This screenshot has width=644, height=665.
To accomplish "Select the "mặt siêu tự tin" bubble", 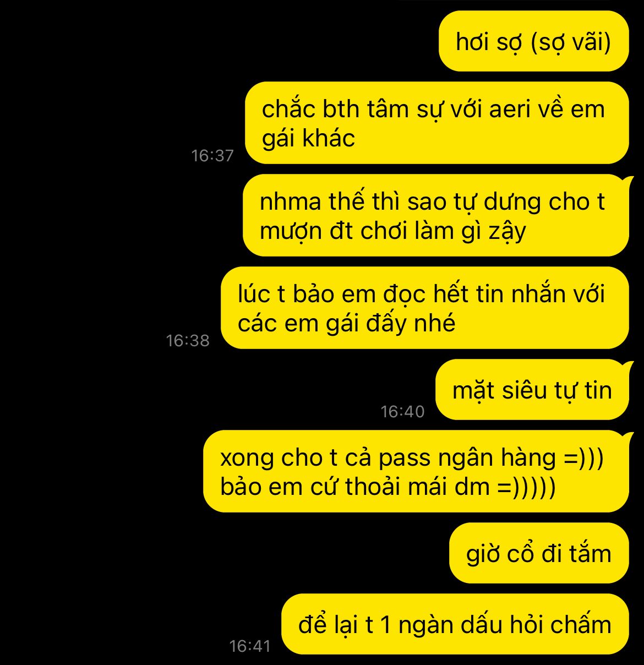I will [x=534, y=389].
